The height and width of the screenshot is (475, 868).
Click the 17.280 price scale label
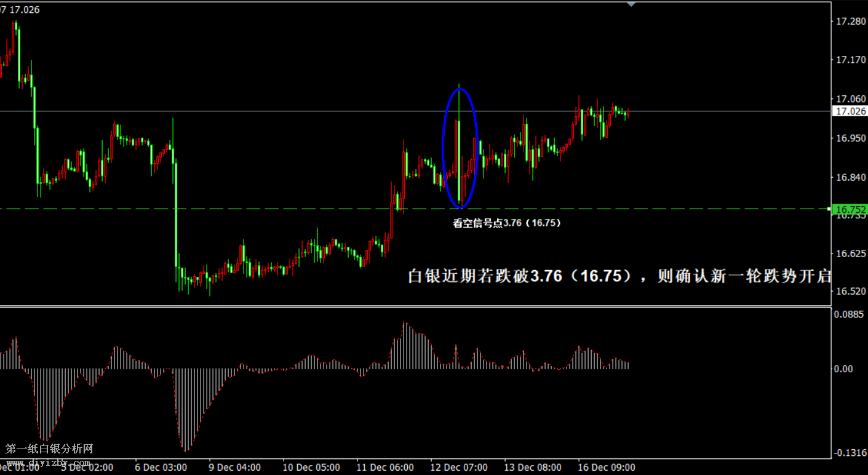[x=849, y=22]
